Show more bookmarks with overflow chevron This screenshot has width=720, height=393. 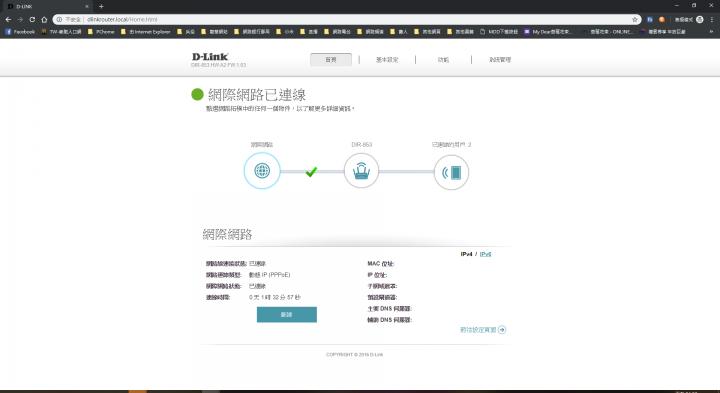click(712, 32)
